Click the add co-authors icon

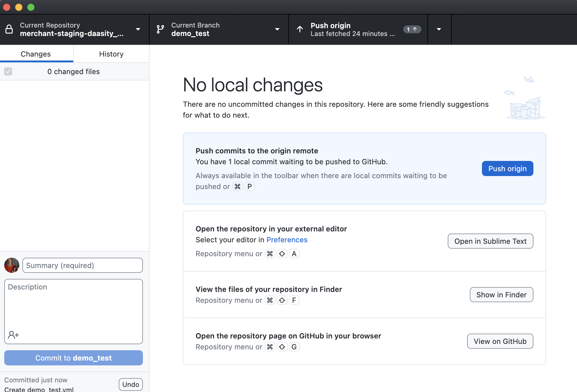point(13,335)
